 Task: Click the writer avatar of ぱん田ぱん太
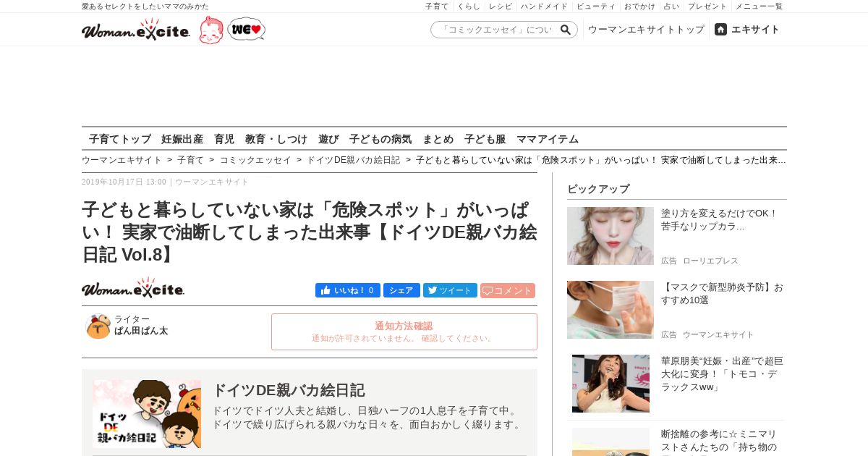click(x=98, y=326)
